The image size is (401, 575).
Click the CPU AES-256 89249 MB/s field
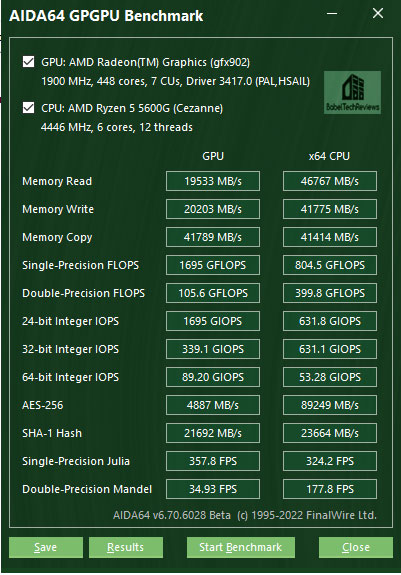point(330,405)
